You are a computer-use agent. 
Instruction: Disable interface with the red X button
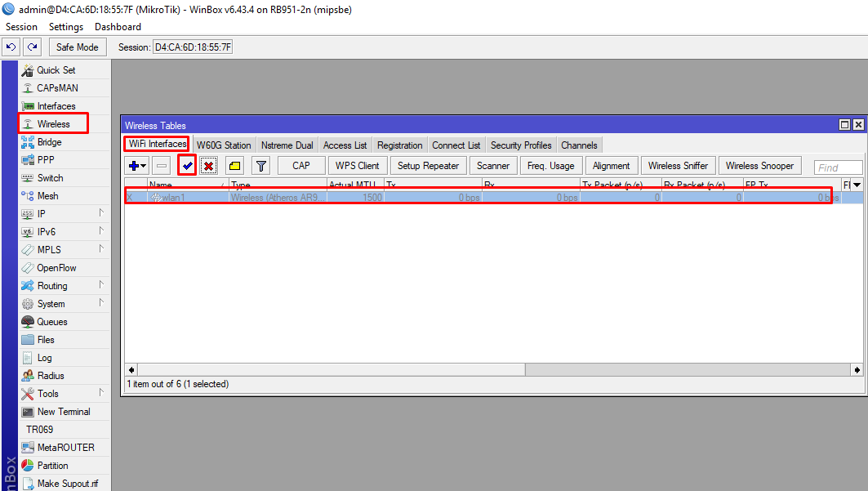[x=208, y=166]
